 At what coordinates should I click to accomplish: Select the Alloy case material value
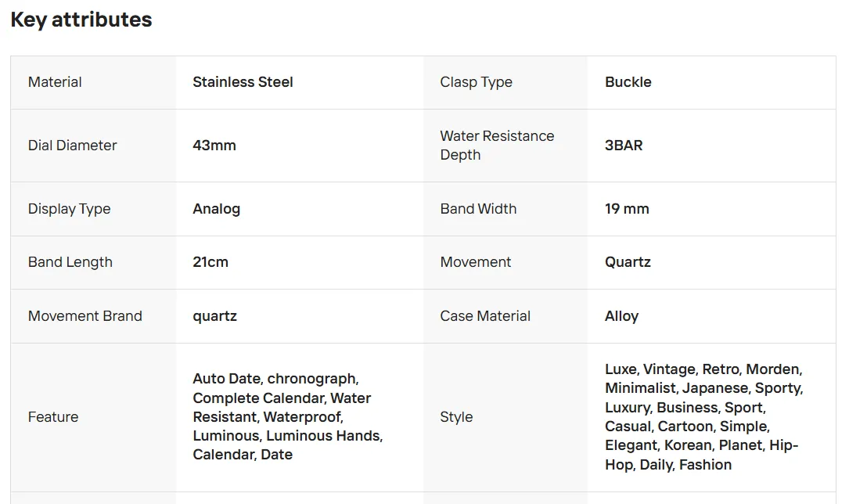click(621, 316)
